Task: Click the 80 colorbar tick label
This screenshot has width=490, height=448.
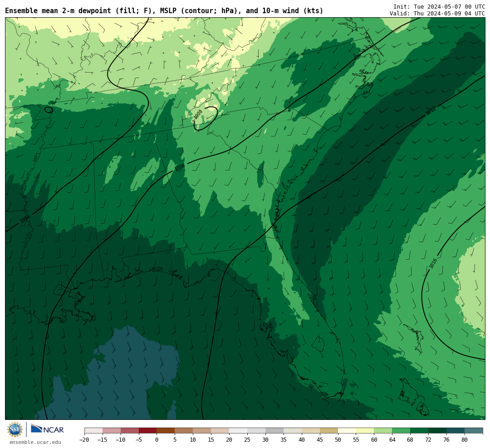Action: 465,440
